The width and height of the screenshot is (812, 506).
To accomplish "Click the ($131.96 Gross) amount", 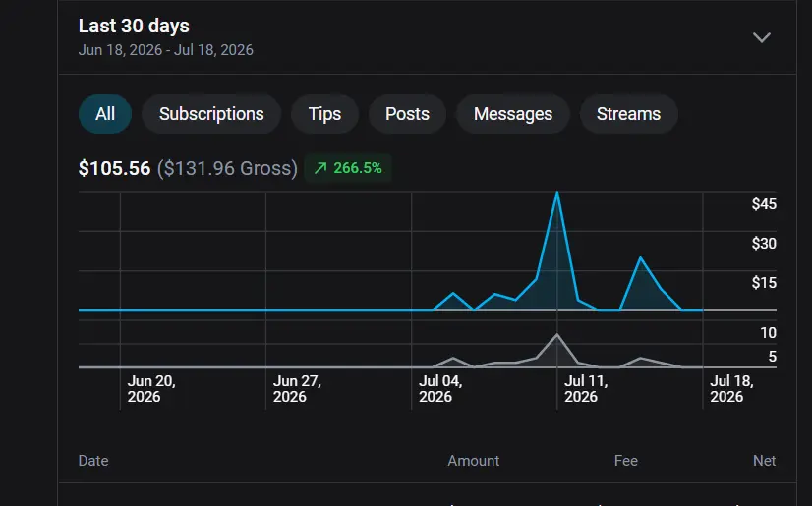I will click(227, 168).
